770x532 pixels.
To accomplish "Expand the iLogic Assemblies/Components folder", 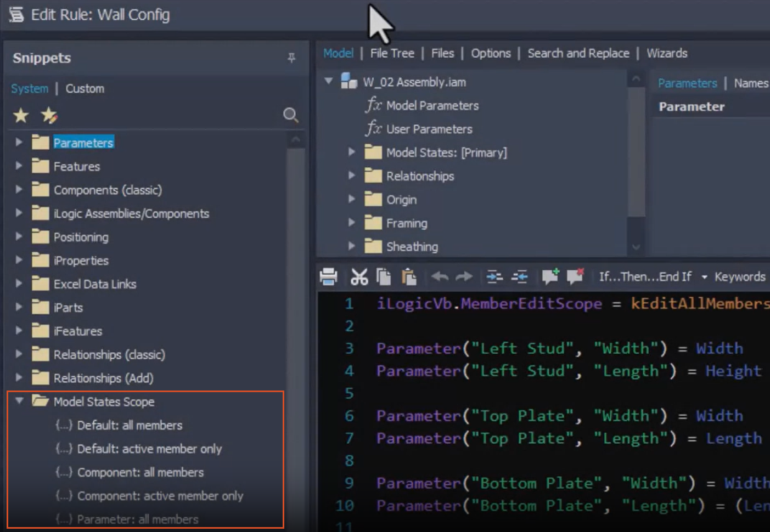I will coord(19,213).
